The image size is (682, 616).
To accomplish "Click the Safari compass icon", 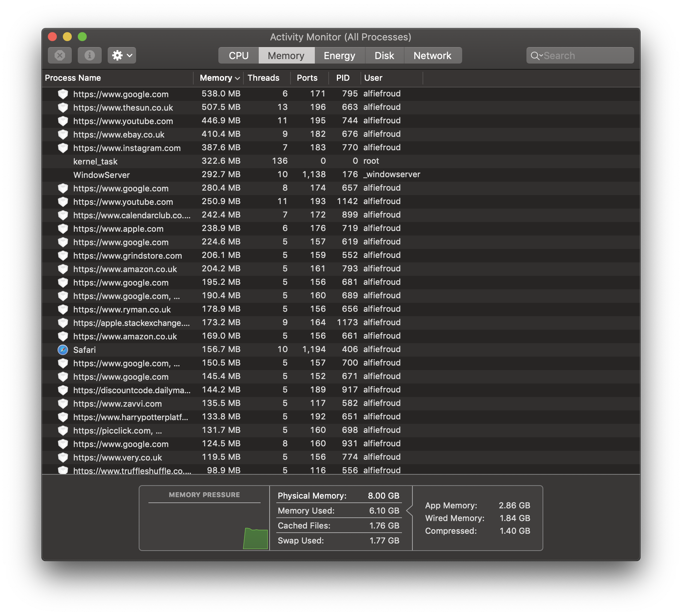I will (63, 350).
